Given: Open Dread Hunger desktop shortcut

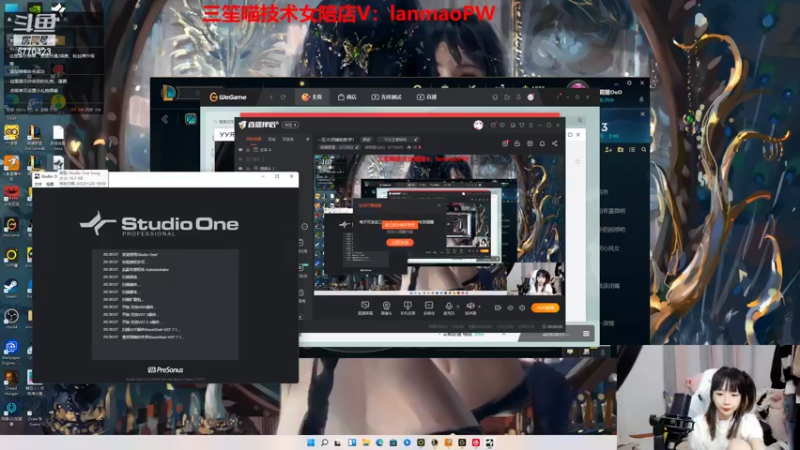Looking at the screenshot, I should click(x=11, y=383).
